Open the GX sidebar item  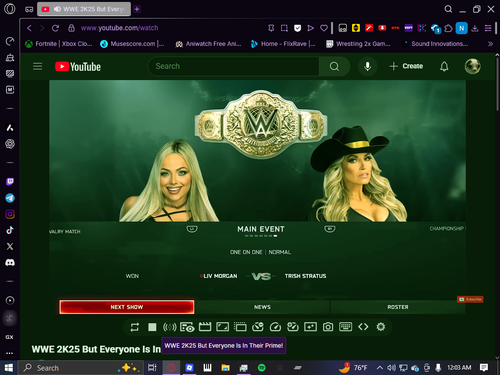(10, 337)
